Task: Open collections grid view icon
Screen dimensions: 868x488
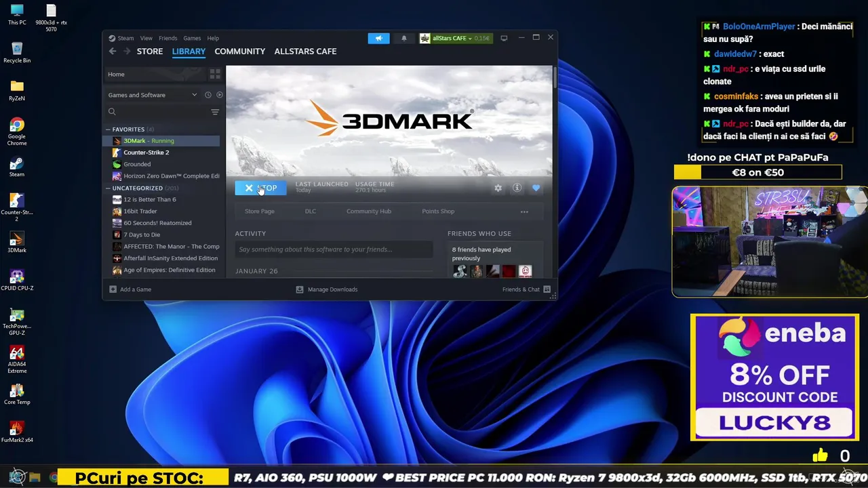Action: [x=215, y=74]
